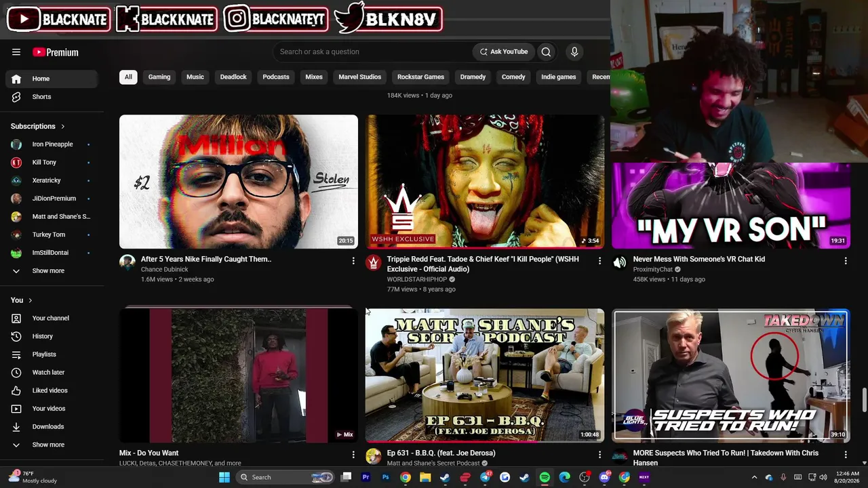Open the JiDionPremium subscription
Screen dimensions: 868x488
(x=52, y=199)
